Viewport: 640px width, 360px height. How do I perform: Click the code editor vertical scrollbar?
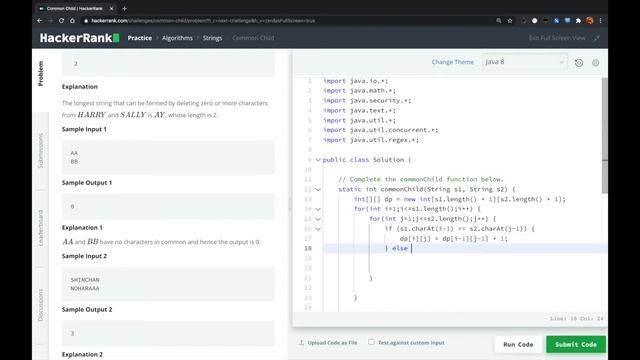point(604,136)
